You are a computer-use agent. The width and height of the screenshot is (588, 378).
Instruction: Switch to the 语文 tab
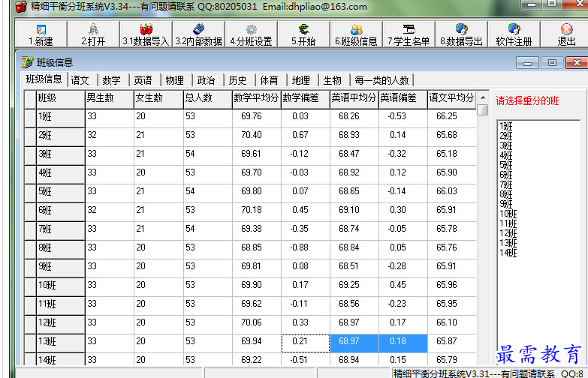80,79
